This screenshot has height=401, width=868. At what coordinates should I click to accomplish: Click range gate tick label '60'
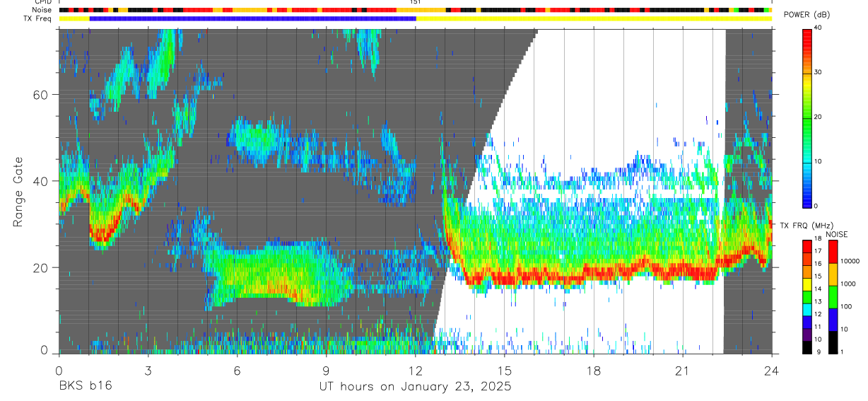(x=41, y=94)
